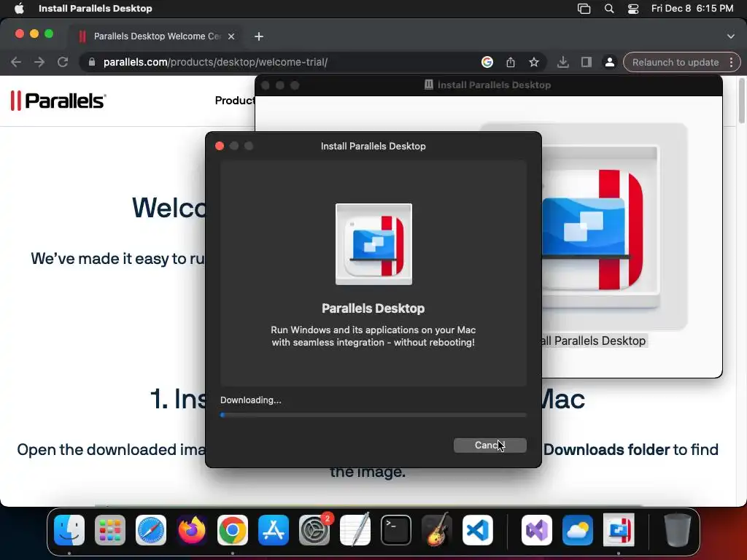Open System Settings from the Dock
Image resolution: width=747 pixels, height=560 pixels.
[x=314, y=530]
